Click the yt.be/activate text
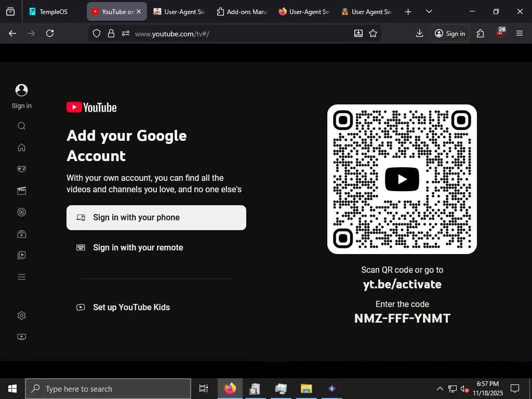 click(402, 284)
